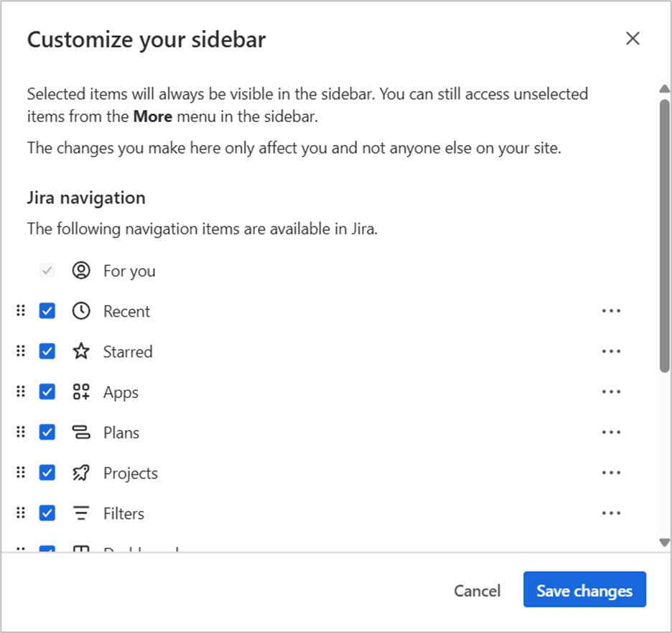The image size is (672, 633).
Task: Click the Starred star icon
Action: (81, 351)
